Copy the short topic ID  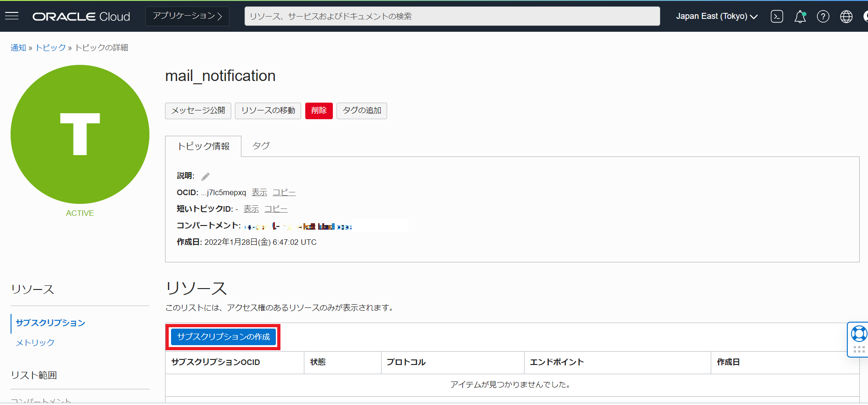click(x=276, y=209)
